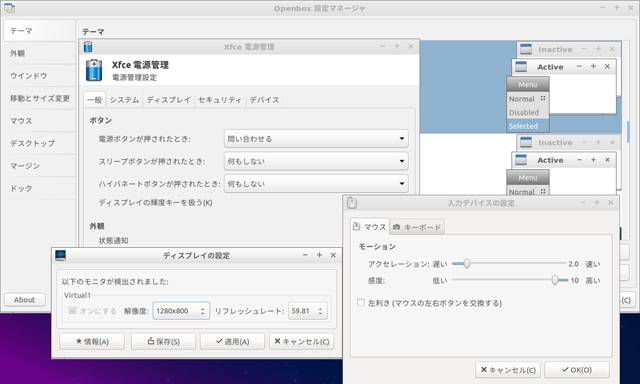The width and height of the screenshot is (640, 384).
Task: Open the 解像度 1280x800 combo box
Action: [x=181, y=311]
